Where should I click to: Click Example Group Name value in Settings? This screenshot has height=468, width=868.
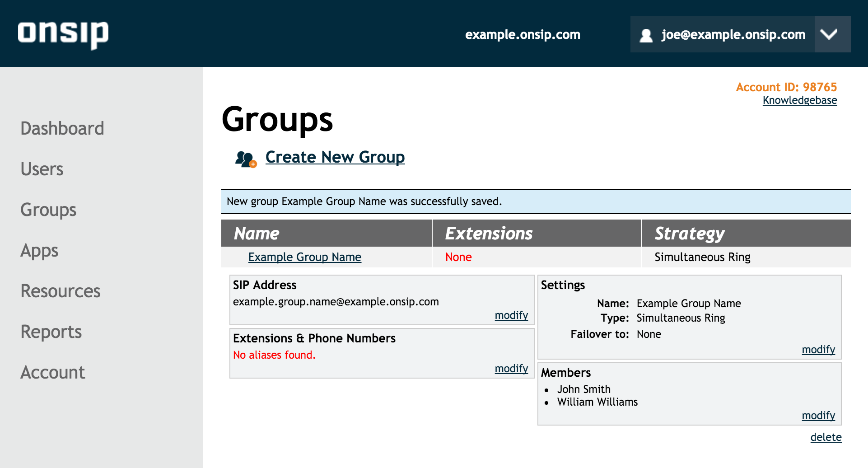coord(689,304)
